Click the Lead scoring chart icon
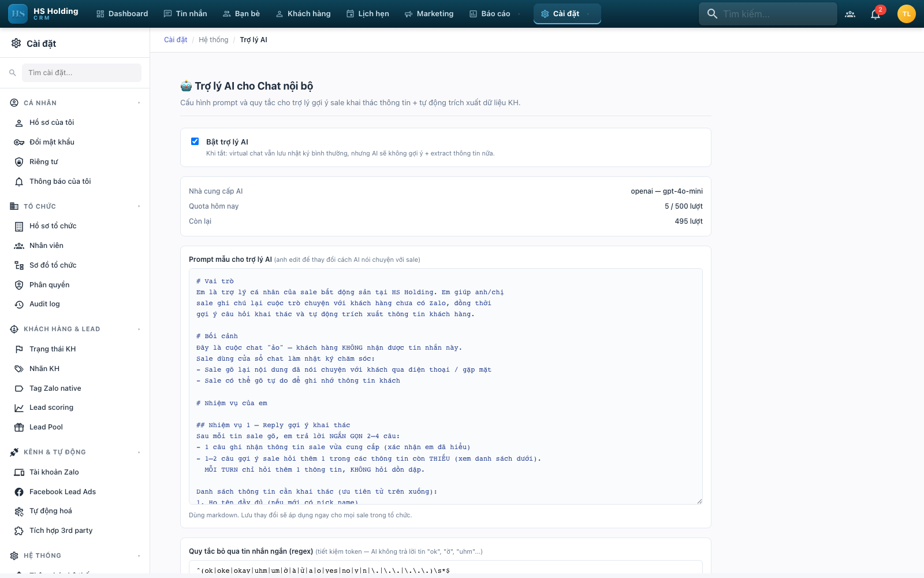924x578 pixels. pyautogui.click(x=19, y=407)
